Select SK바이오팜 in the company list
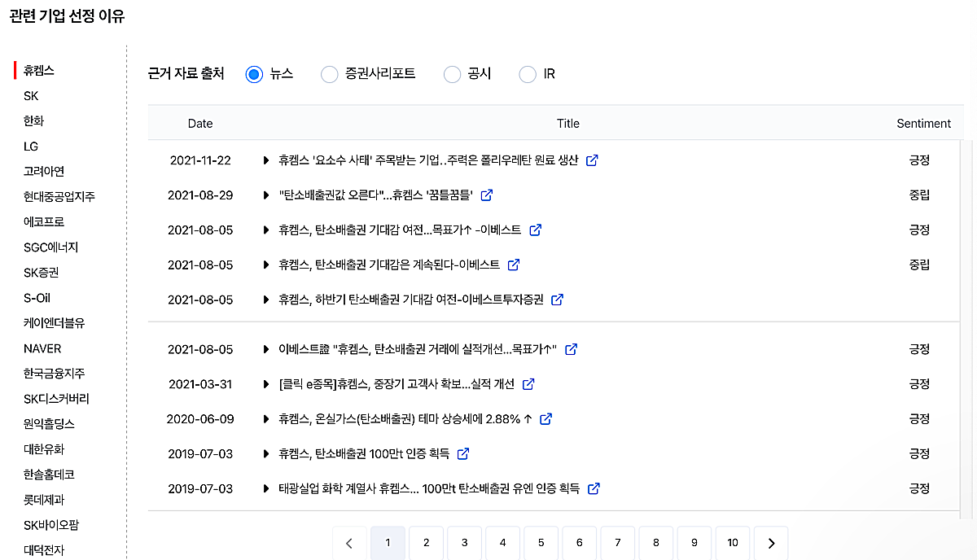Screen dimensions: 977x560 [50, 525]
